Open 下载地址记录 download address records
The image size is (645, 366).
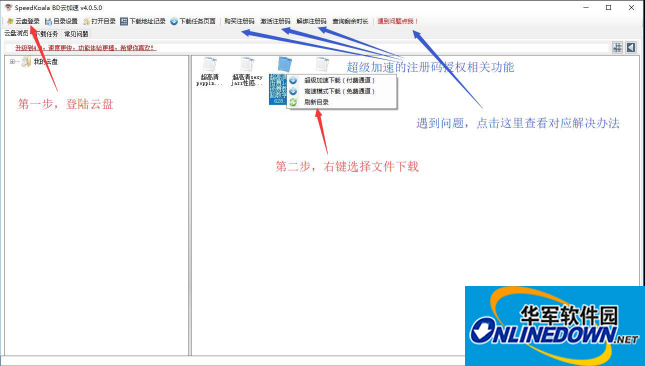tap(143, 21)
